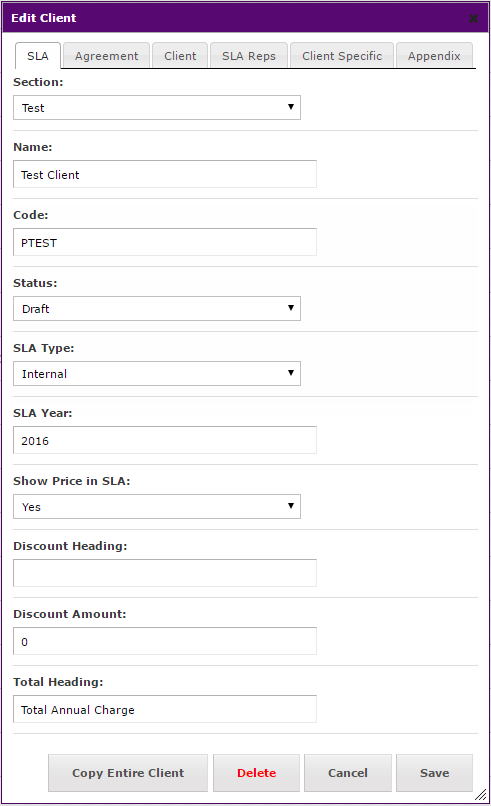Select the SLA tab

tap(38, 56)
